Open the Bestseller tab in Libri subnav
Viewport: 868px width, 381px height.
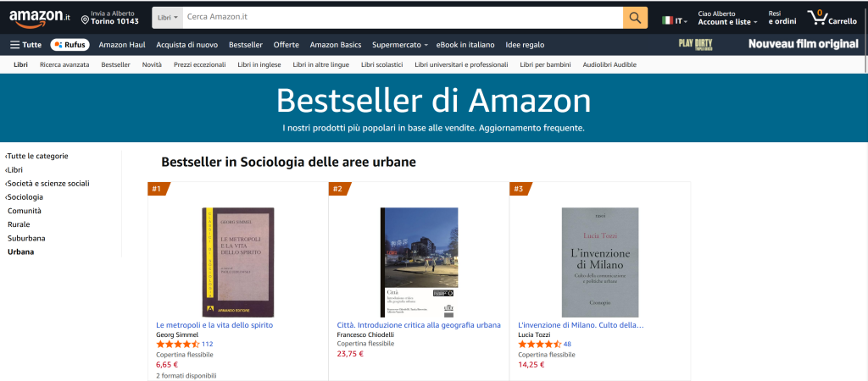pyautogui.click(x=115, y=64)
